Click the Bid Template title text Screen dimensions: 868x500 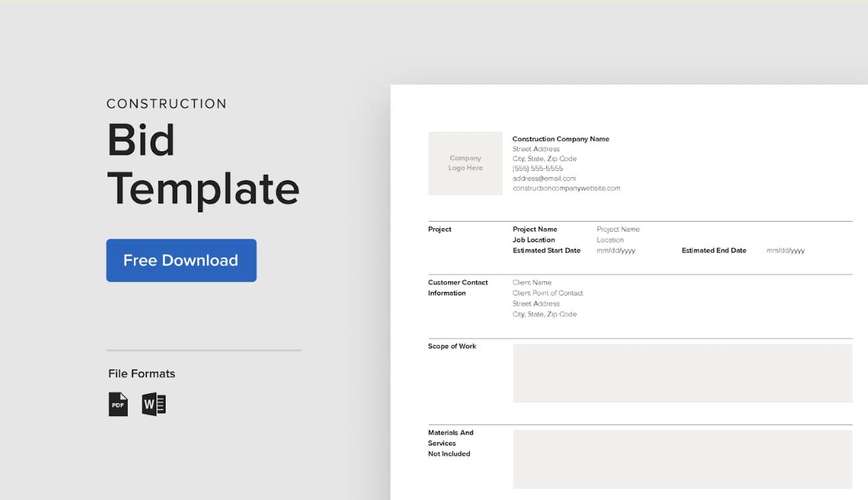pos(203,164)
